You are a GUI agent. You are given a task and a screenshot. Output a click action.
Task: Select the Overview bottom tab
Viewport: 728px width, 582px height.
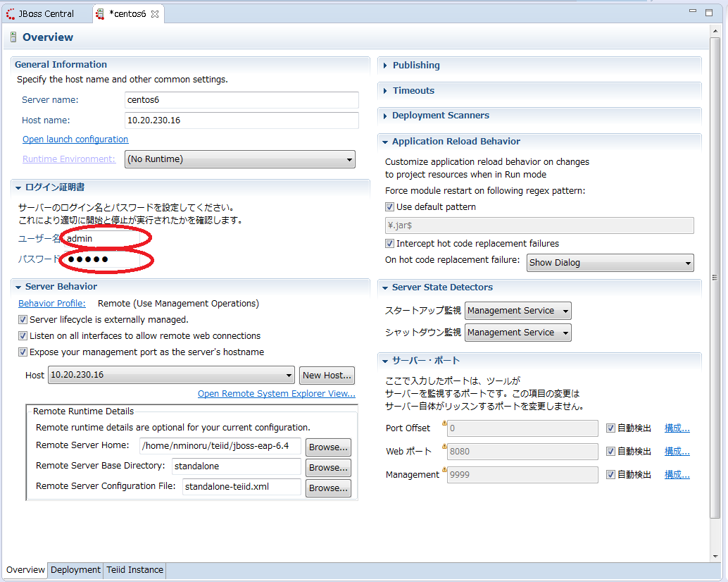pyautogui.click(x=25, y=570)
